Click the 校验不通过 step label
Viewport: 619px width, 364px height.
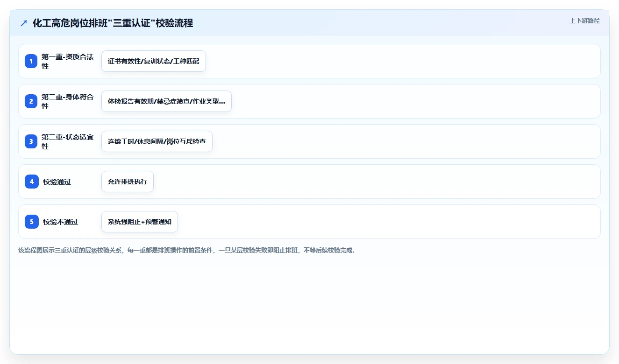pyautogui.click(x=60, y=222)
